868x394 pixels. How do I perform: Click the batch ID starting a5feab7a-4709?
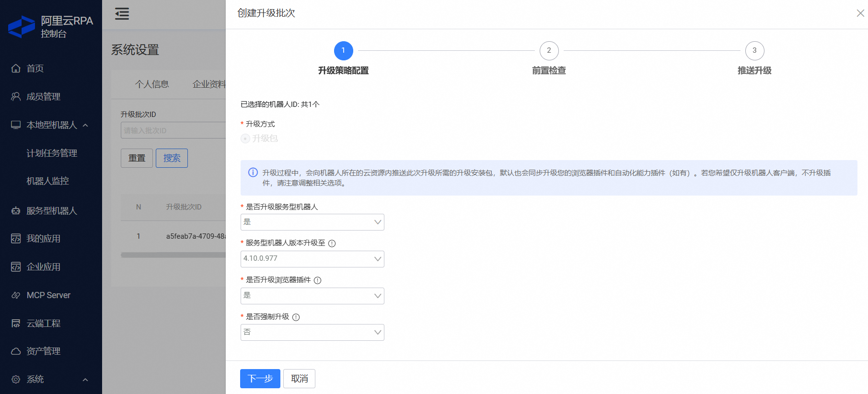tap(196, 236)
